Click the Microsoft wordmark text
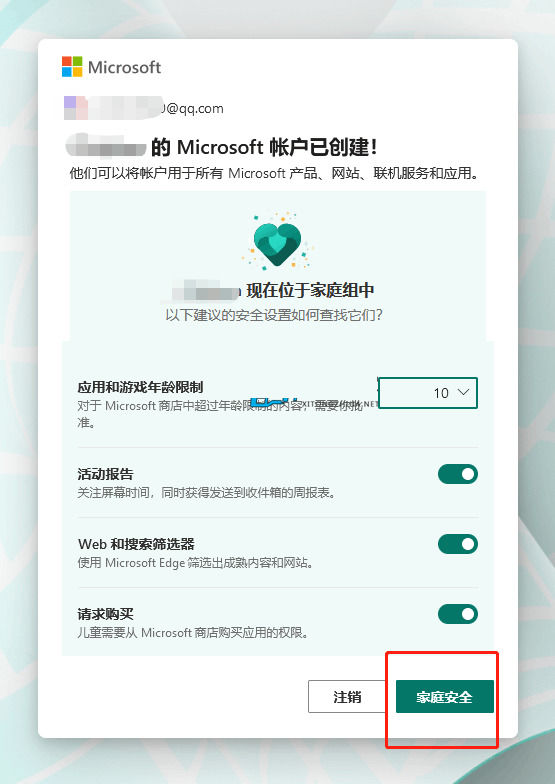The width and height of the screenshot is (555, 784). point(124,67)
